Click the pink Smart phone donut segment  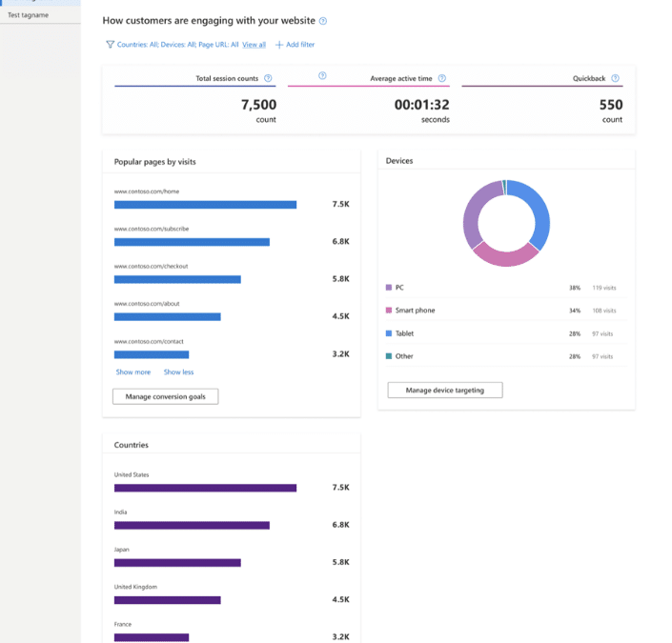[x=506, y=257]
